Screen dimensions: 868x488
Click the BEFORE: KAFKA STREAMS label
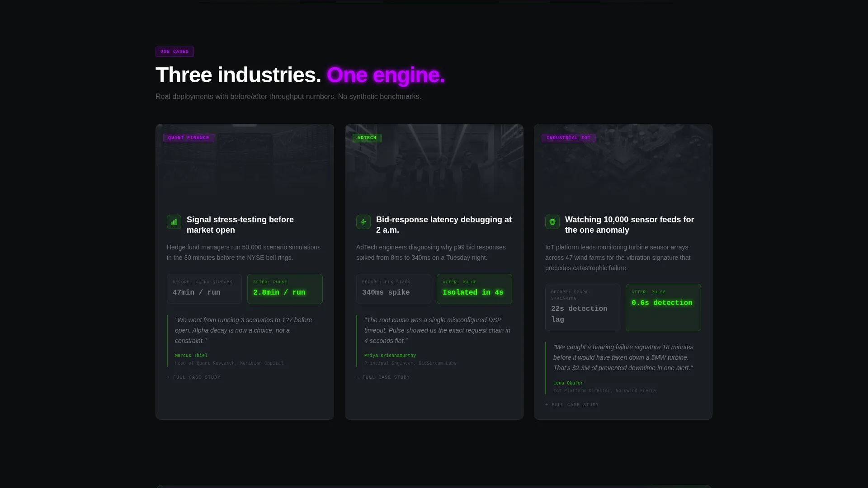coord(203,282)
